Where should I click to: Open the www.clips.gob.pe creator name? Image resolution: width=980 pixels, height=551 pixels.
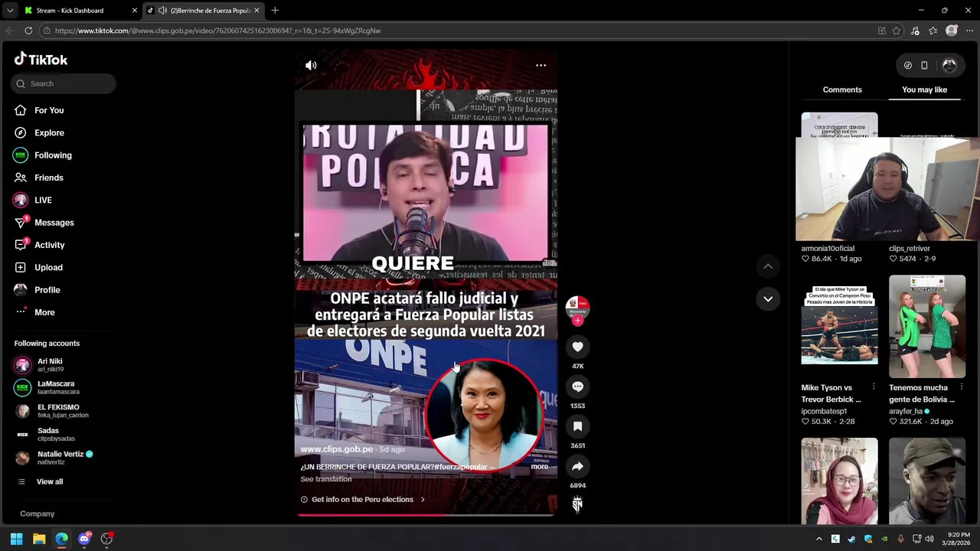(336, 449)
